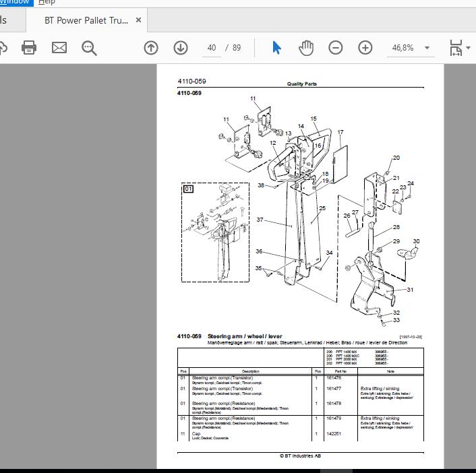The width and height of the screenshot is (476, 473).
Task: Click the 'Steering arm / wheel / lever' heading
Action: coord(245,336)
